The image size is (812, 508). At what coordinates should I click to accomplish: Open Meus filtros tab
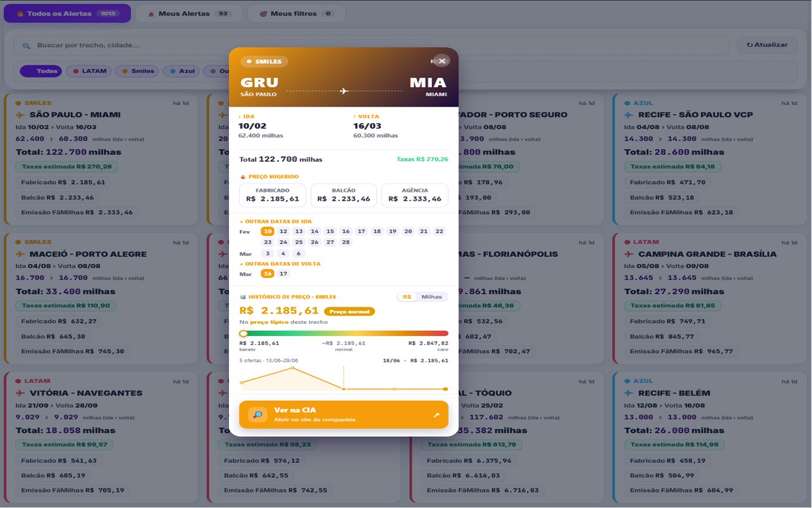296,13
